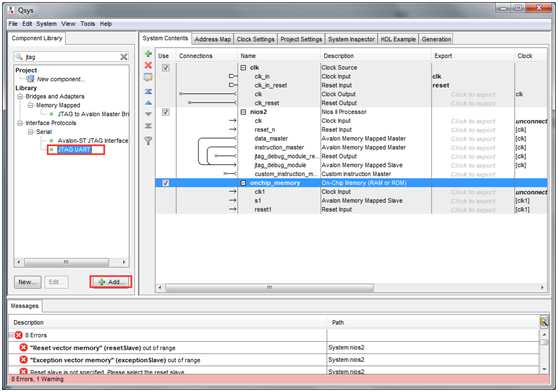Click the New component item icon
The width and height of the screenshot is (558, 392).
click(x=31, y=79)
